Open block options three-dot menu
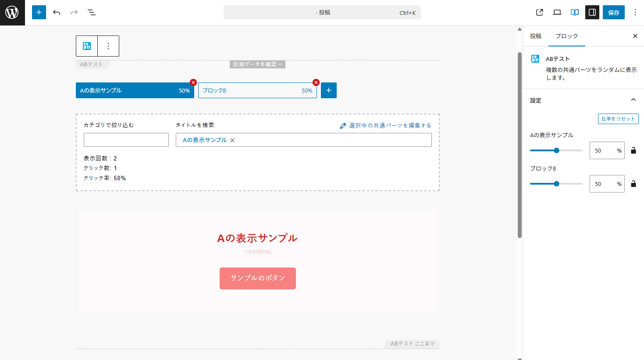Viewport: 644px width, 360px height. 108,46
